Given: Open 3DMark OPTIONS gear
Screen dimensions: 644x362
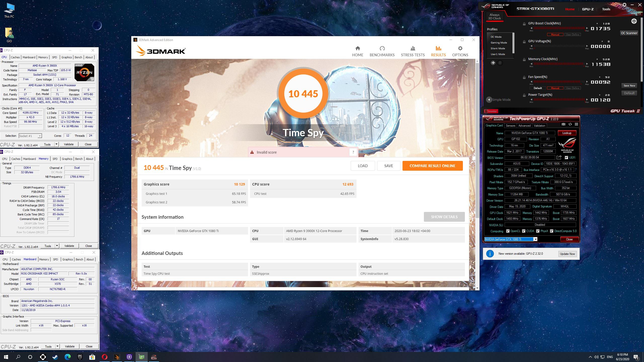Looking at the screenshot, I should (460, 51).
